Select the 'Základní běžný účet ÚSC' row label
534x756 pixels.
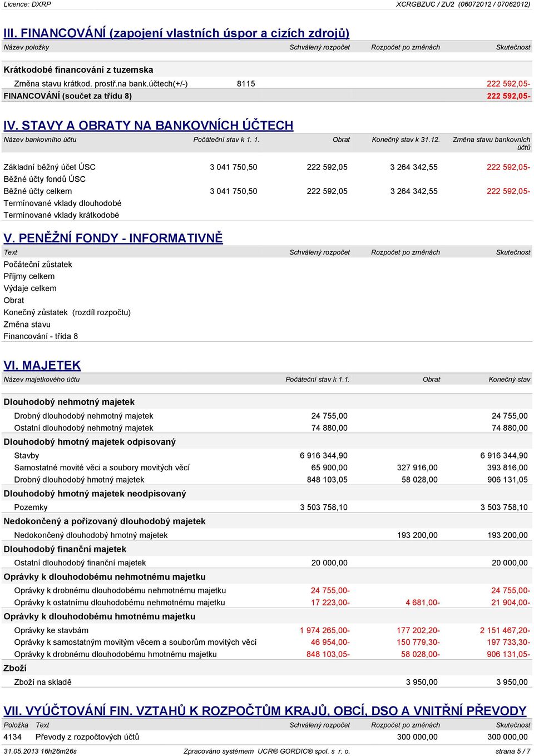coord(50,167)
